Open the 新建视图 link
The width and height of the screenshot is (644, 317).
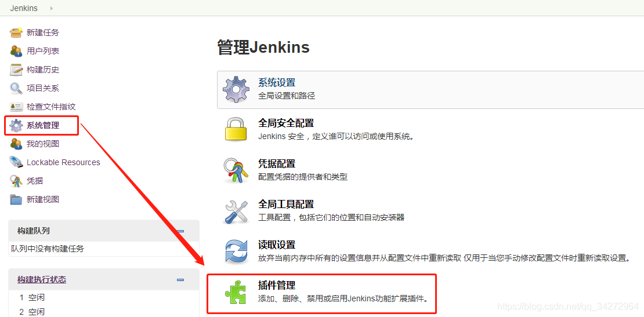[x=43, y=199]
